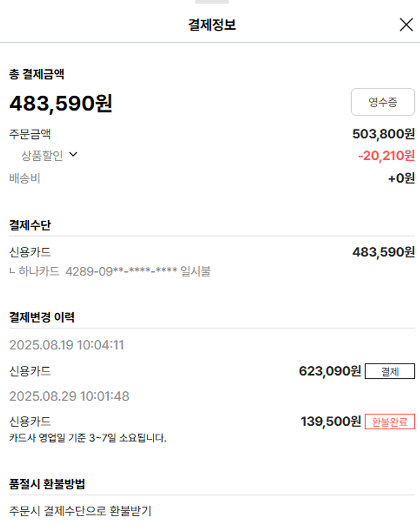Click the black-outlined 결제 status badge
Viewport: 420px width, 528px height.
(x=390, y=371)
